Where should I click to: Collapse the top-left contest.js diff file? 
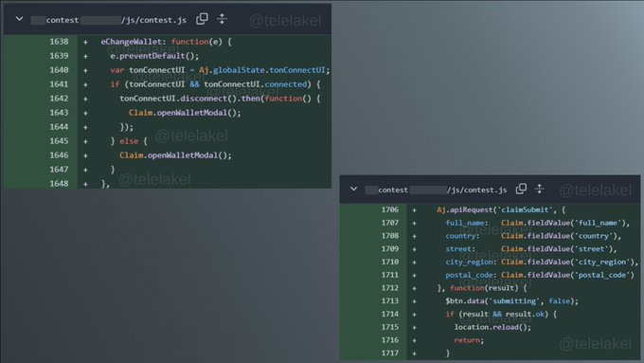click(19, 19)
